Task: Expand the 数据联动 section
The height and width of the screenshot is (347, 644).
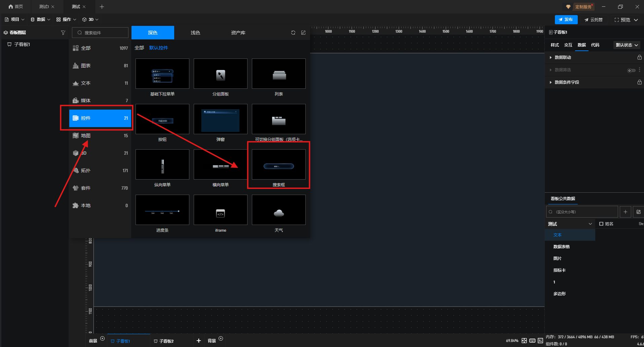Action: 551,57
